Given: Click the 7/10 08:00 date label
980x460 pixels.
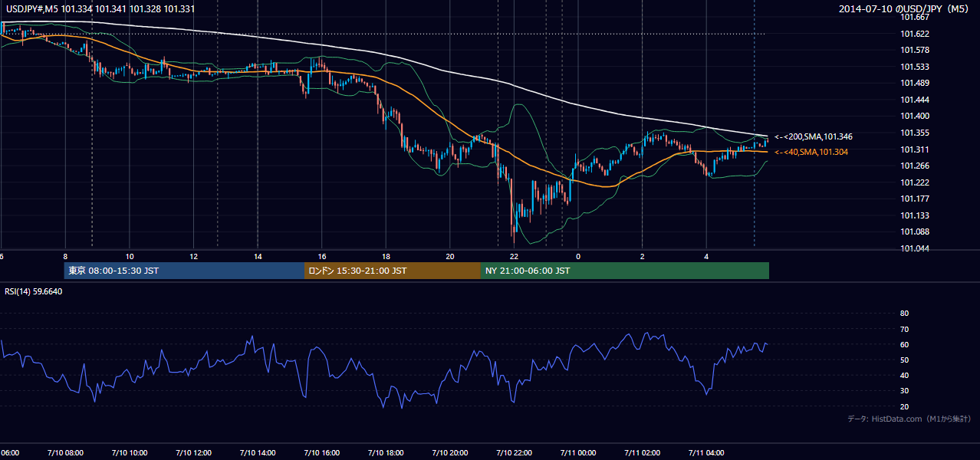Looking at the screenshot, I should coord(65,452).
